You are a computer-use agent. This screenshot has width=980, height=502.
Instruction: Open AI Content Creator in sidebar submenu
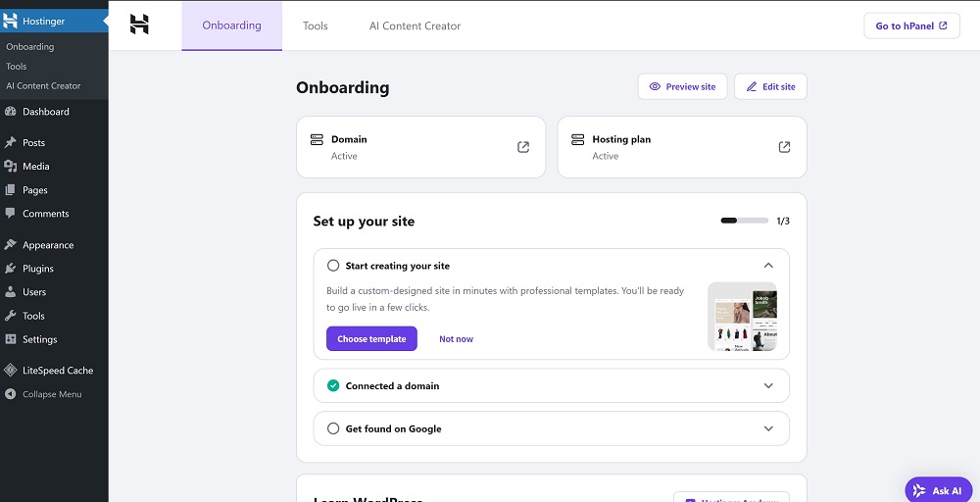[43, 85]
